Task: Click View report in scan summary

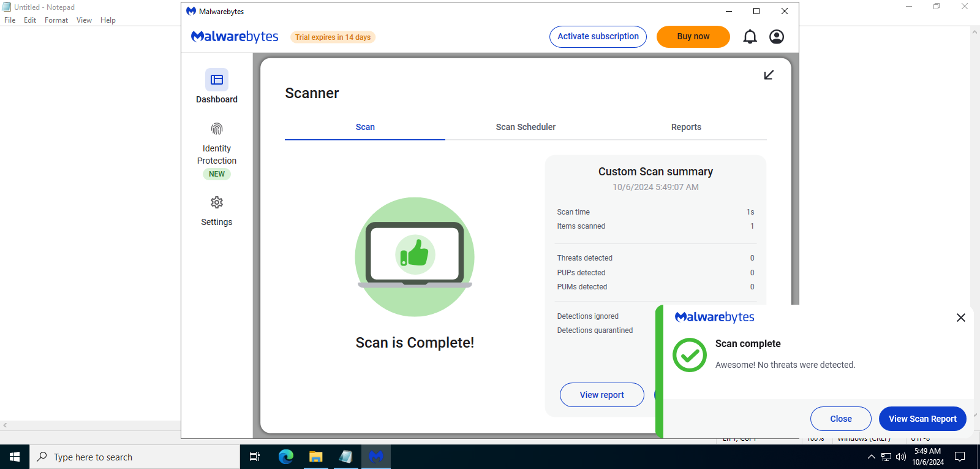Action: (x=601, y=395)
